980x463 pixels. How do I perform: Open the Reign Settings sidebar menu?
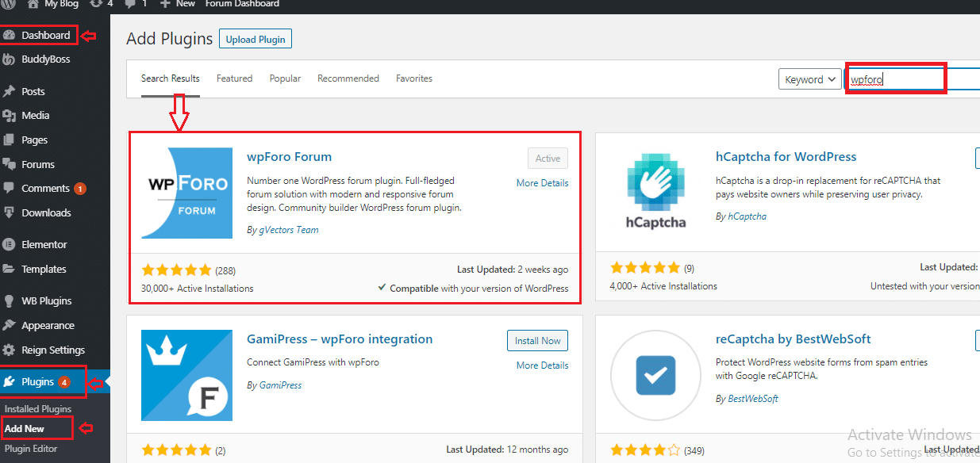click(x=55, y=350)
